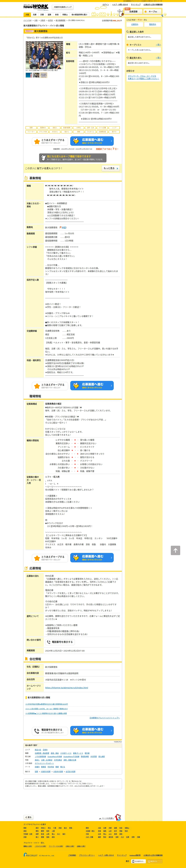Click 北海道・東北 footer region link

[x=90, y=831]
